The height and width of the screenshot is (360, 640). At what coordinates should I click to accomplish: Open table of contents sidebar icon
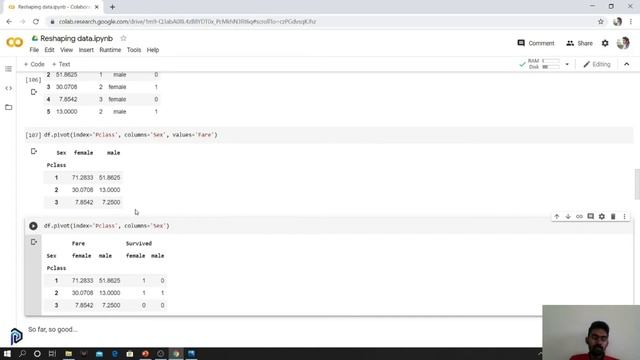tap(9, 69)
